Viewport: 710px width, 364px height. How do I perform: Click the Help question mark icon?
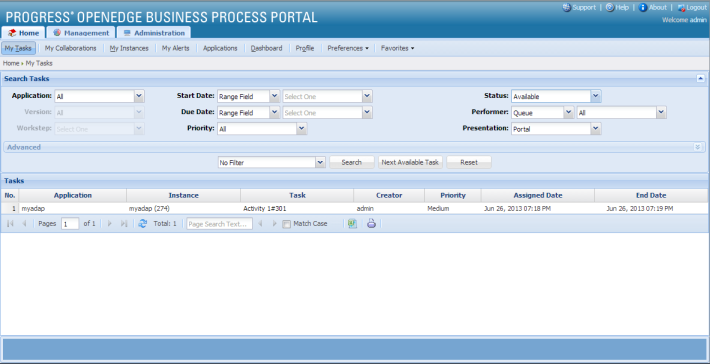tap(609, 8)
